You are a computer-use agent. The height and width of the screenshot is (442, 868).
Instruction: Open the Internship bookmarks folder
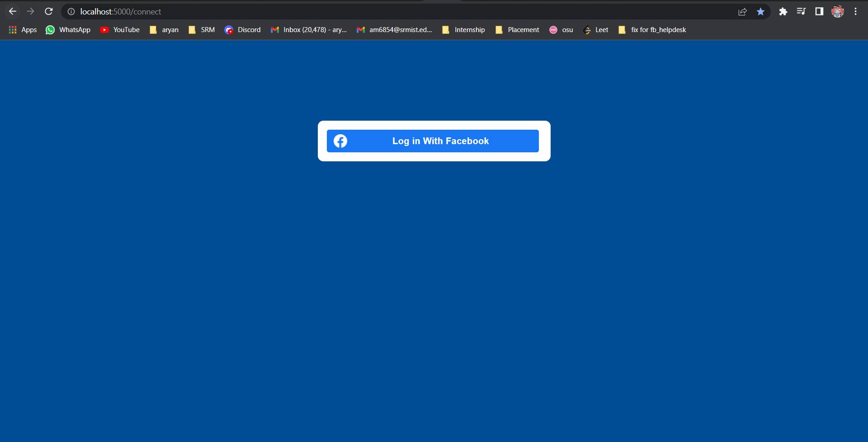click(x=463, y=30)
